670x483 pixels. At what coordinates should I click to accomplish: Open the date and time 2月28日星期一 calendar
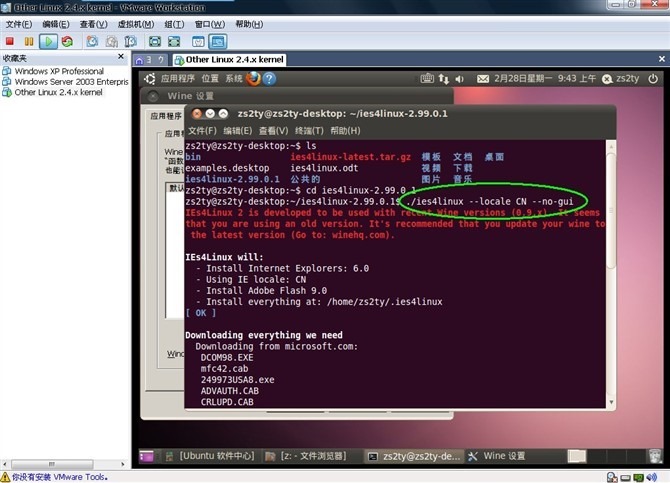[x=545, y=79]
